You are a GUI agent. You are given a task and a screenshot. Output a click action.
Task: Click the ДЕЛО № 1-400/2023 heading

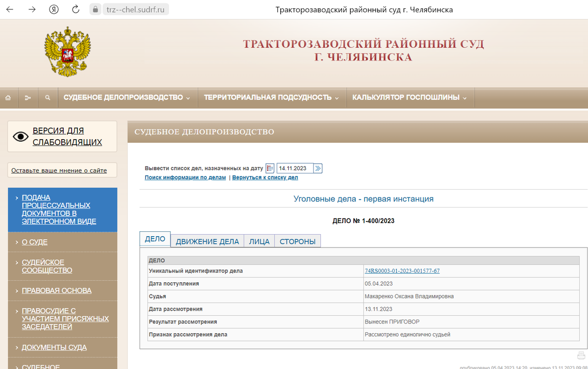[363, 221]
